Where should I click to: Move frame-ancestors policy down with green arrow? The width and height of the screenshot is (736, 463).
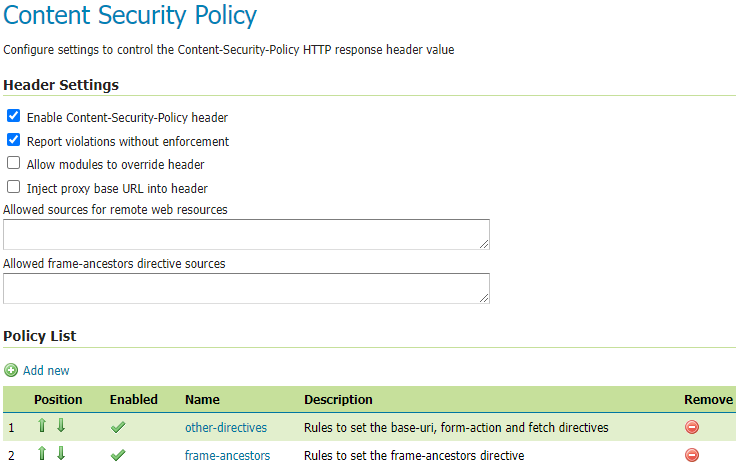click(61, 455)
